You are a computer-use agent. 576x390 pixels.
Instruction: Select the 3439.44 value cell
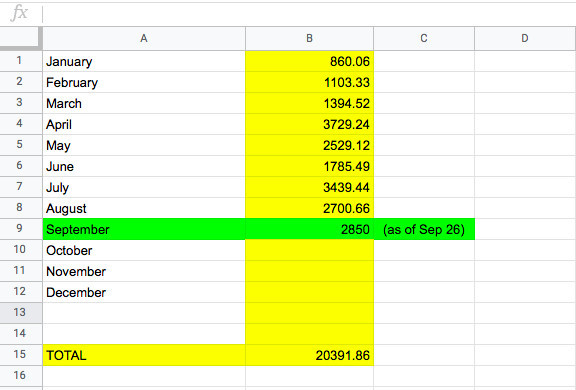(310, 187)
